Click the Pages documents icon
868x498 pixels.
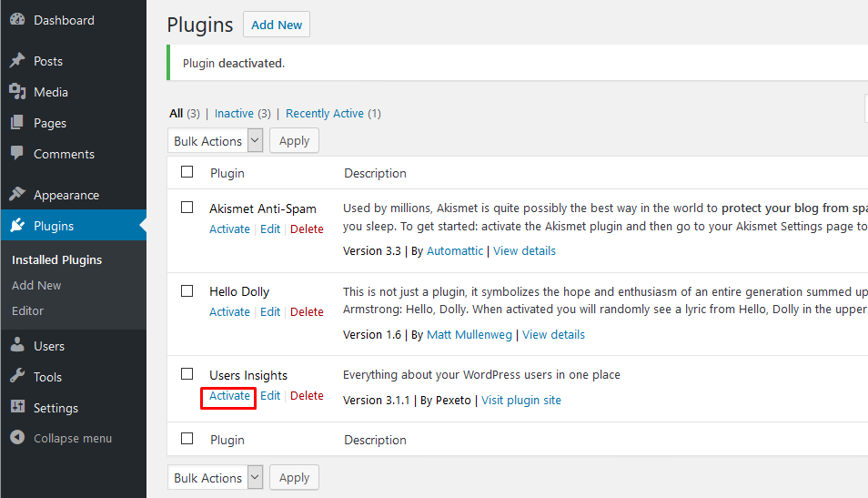(17, 122)
